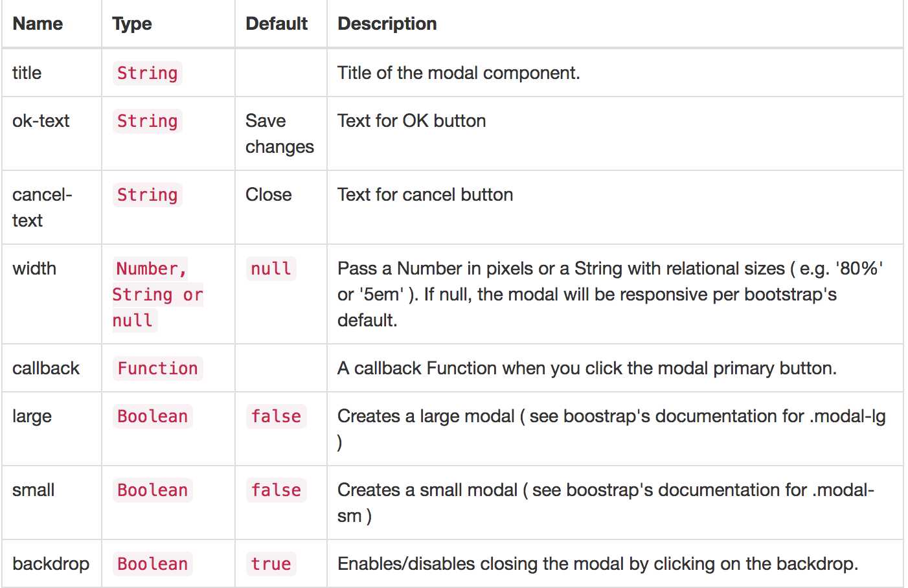
Task: Select the true default for backdrop
Action: 271,564
